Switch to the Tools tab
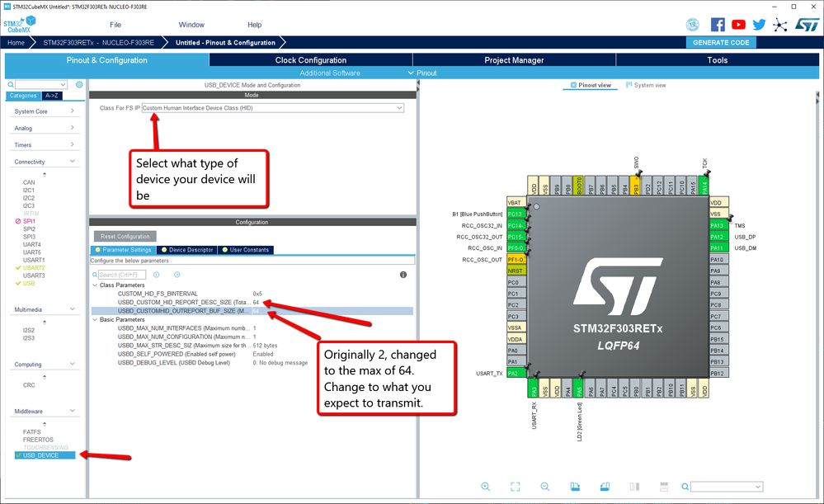824x504 pixels. click(x=718, y=60)
